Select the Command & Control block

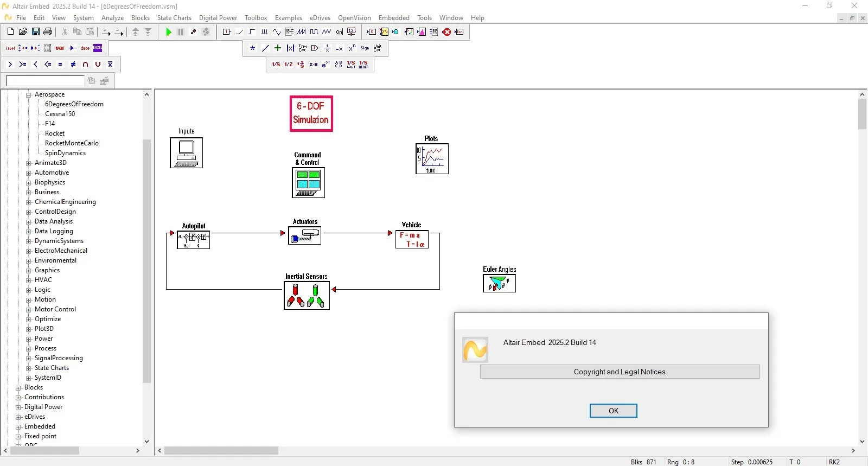(308, 183)
